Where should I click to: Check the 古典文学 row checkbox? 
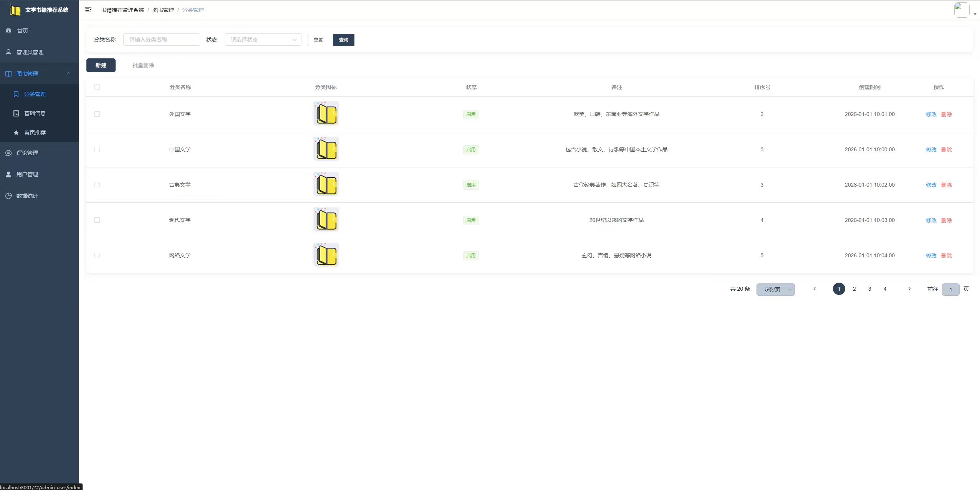click(x=97, y=185)
